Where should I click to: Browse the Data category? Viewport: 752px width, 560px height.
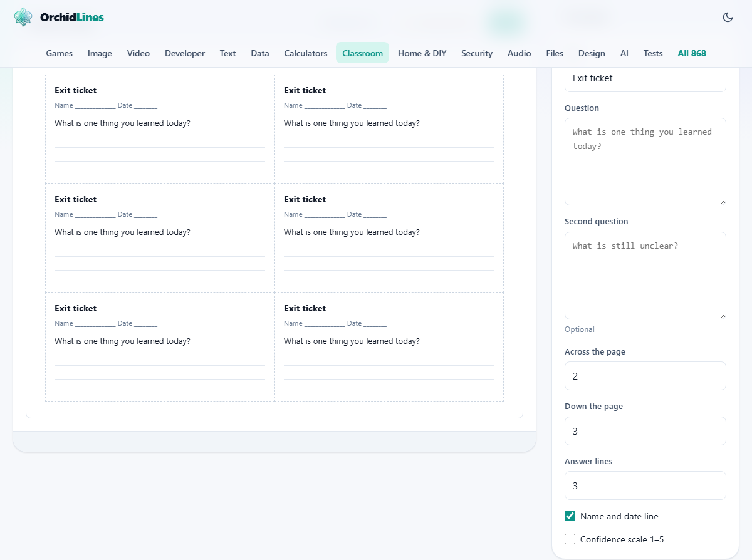tap(260, 53)
